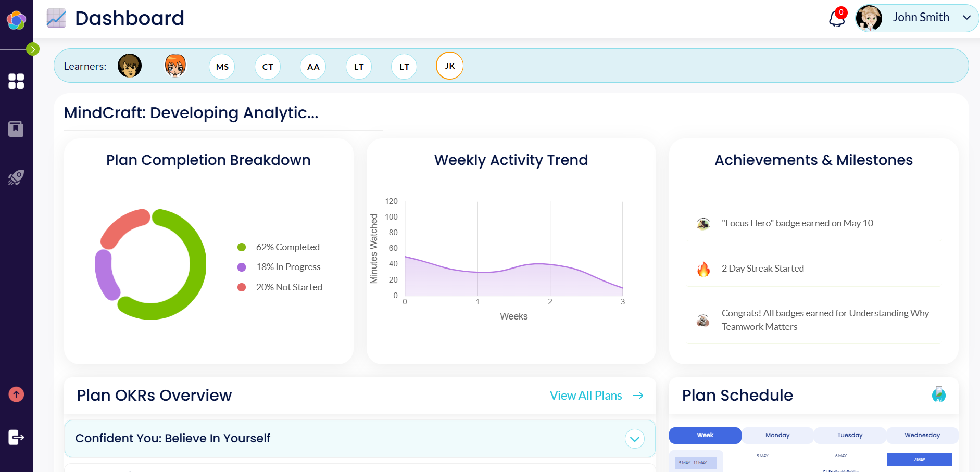This screenshot has width=980, height=472.
Task: Click the flask icon in Plan Schedule header
Action: [x=938, y=396]
